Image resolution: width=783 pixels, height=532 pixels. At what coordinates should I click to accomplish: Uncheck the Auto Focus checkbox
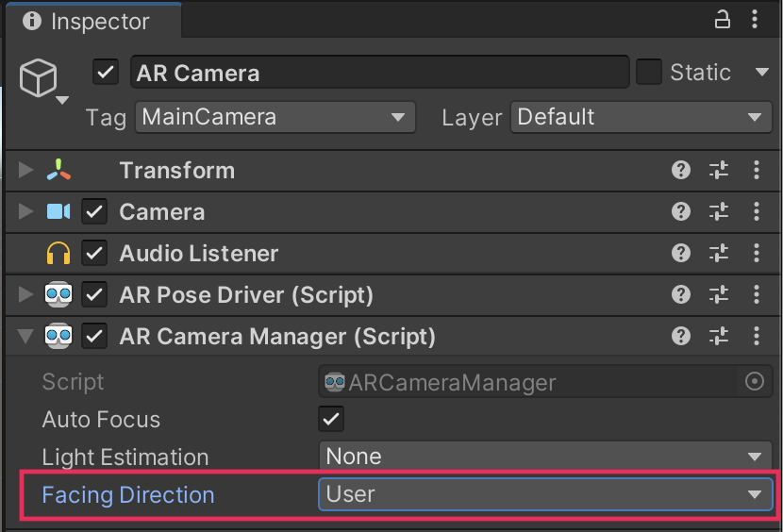(x=331, y=419)
